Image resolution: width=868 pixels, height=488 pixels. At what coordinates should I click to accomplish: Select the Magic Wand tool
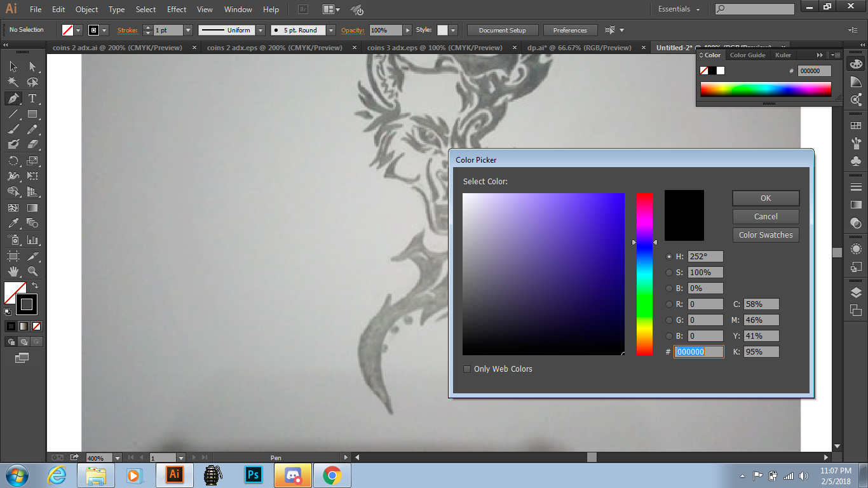pyautogui.click(x=13, y=82)
